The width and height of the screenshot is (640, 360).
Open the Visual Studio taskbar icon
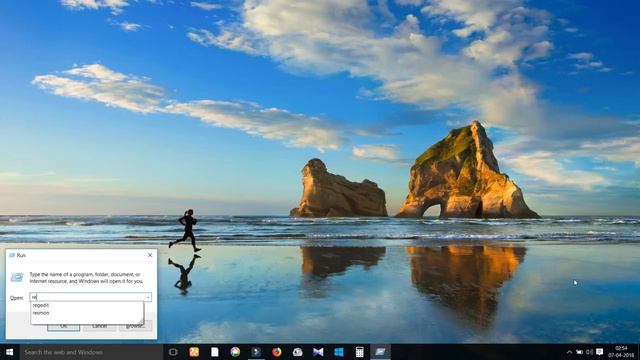(x=318, y=352)
